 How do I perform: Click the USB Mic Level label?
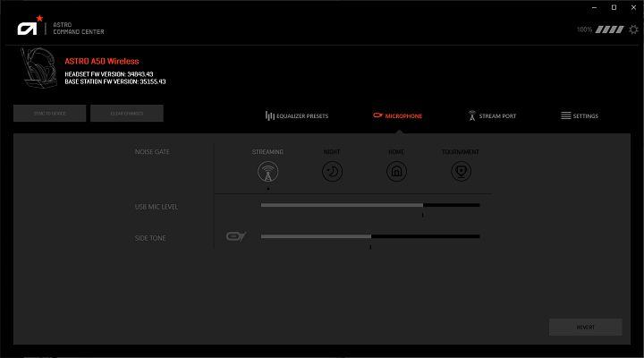[157, 207]
